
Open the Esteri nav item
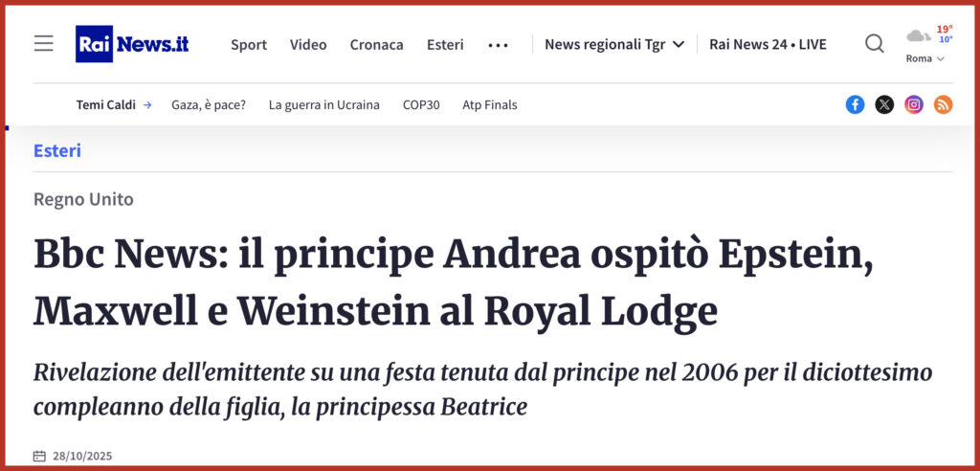(x=445, y=44)
